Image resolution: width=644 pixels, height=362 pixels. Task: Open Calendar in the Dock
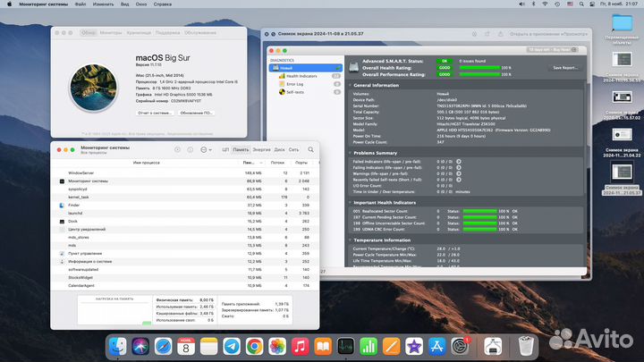pos(186,347)
